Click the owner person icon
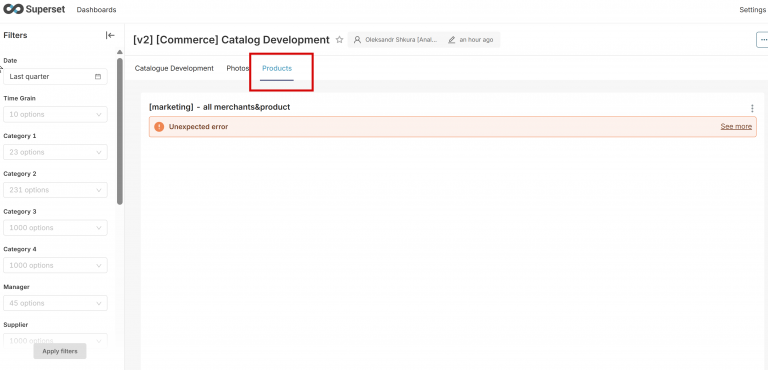This screenshot has width=768, height=370. (358, 40)
